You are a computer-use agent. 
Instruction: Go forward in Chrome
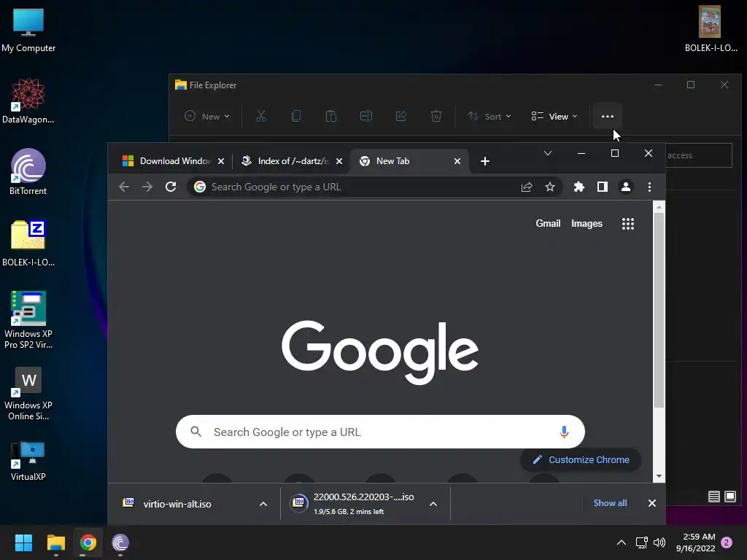(147, 187)
